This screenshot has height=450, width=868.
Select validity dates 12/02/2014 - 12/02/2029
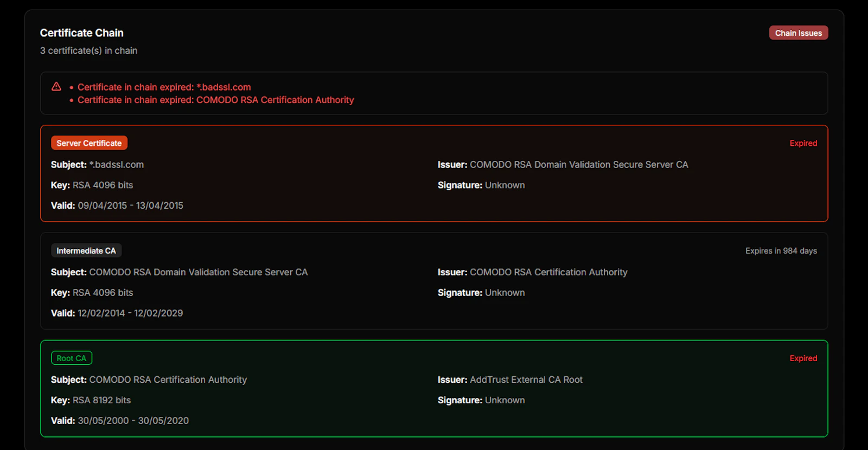tap(117, 313)
